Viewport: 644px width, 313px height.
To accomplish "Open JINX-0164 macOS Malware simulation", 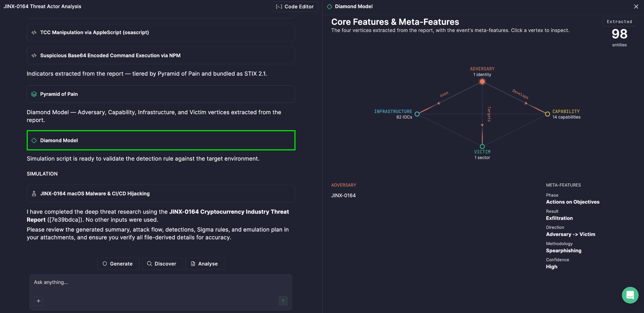I will [161, 193].
